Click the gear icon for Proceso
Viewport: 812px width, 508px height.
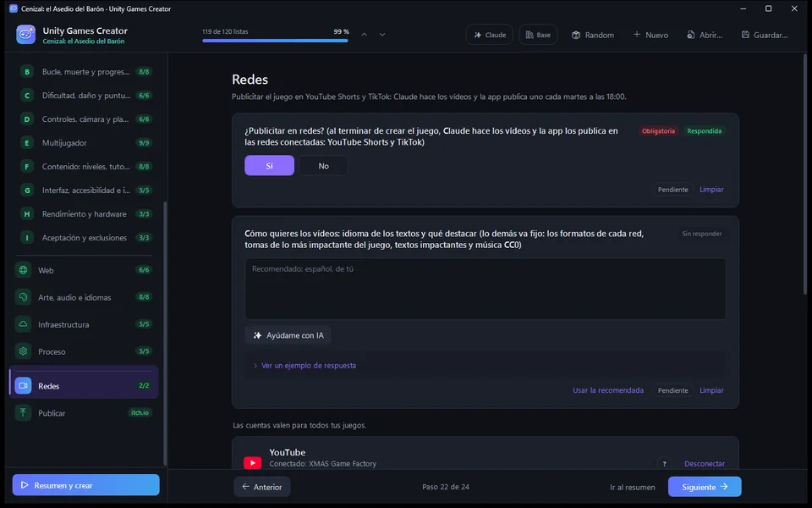23,351
